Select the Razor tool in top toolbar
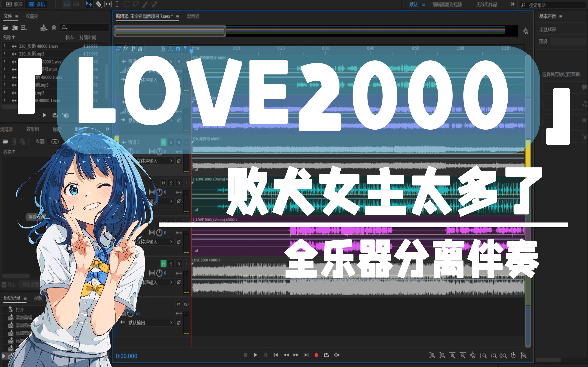The image size is (588, 367). click(x=98, y=4)
